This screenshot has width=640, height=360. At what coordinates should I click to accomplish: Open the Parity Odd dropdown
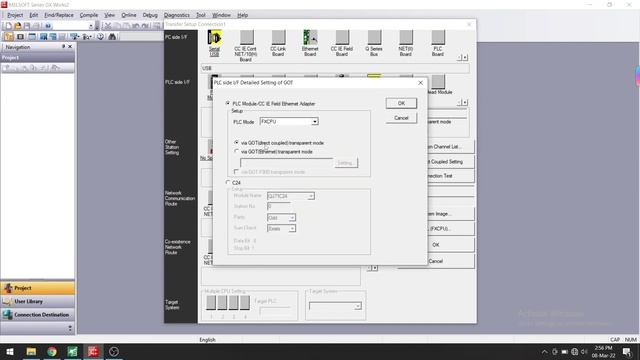pos(292,218)
